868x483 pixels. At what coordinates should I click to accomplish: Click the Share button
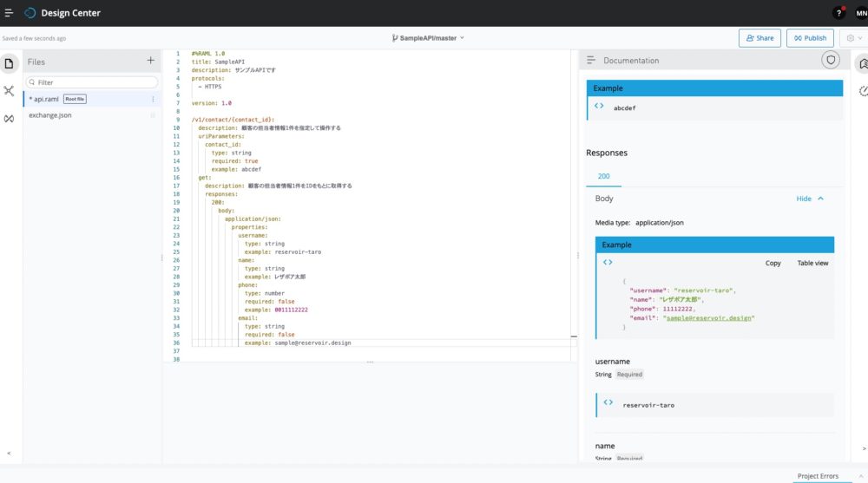coord(759,38)
